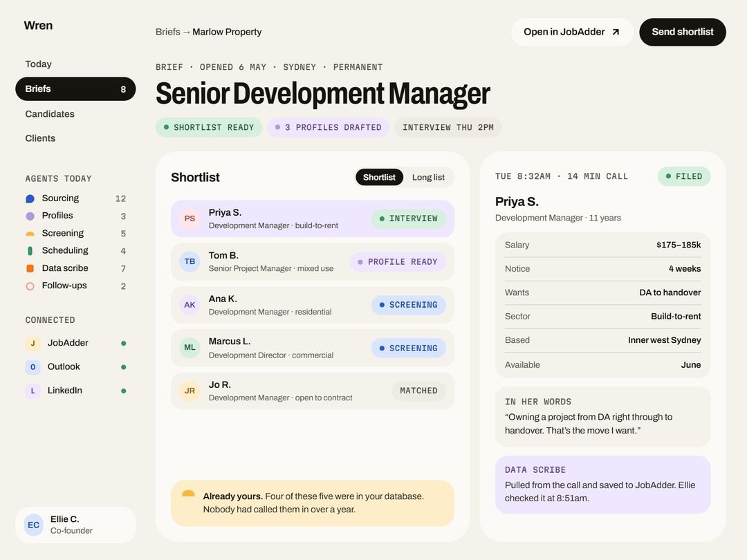Click the PS avatar for Priya S.

tap(190, 218)
